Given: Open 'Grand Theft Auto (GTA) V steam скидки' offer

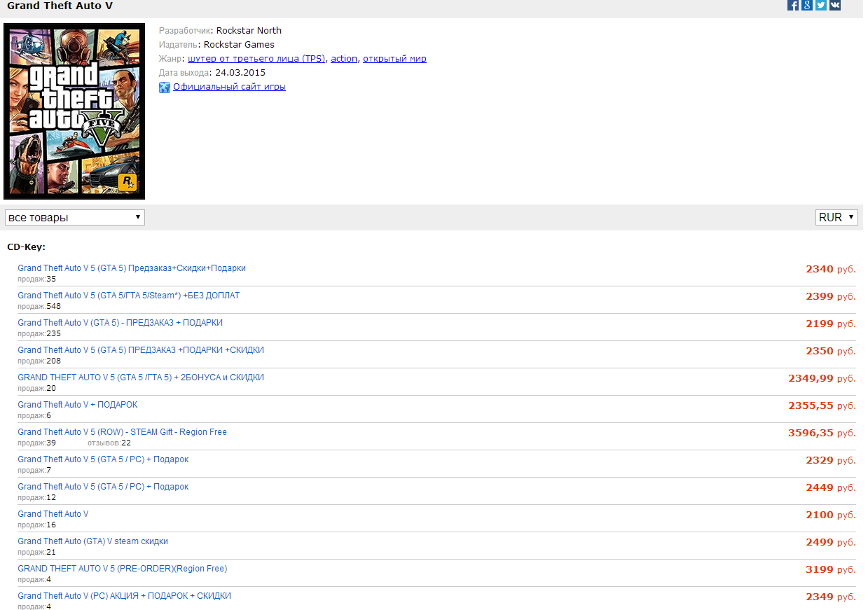Looking at the screenshot, I should 93,541.
